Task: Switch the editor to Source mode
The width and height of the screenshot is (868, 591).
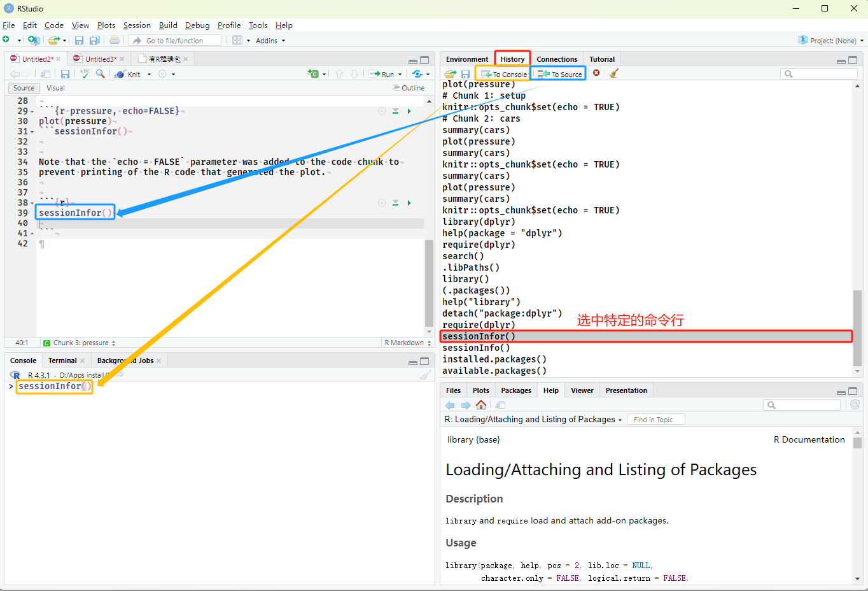Action: [24, 88]
